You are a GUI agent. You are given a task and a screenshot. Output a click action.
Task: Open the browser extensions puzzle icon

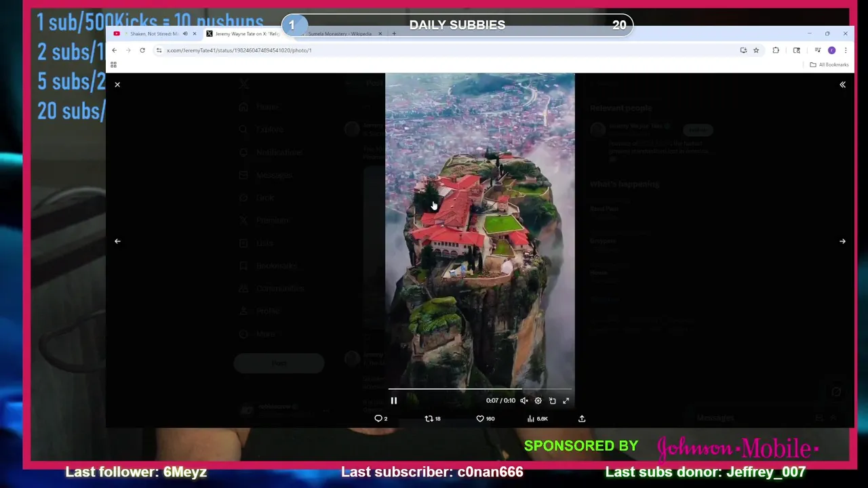(x=776, y=50)
